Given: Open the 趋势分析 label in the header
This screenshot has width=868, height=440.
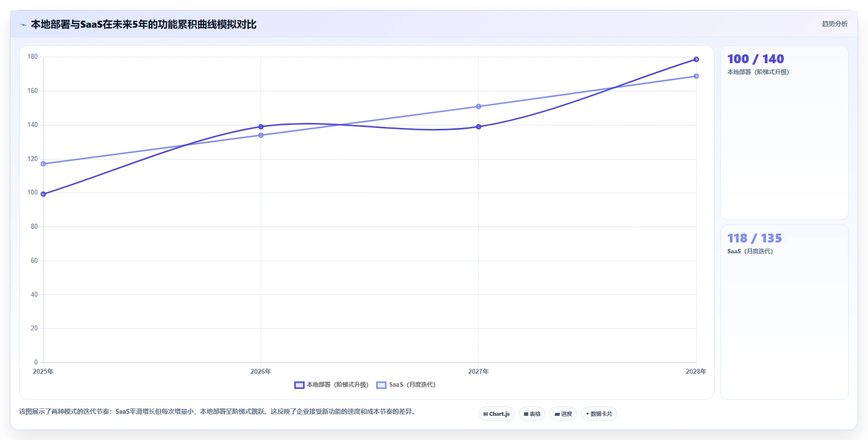Looking at the screenshot, I should tap(834, 24).
